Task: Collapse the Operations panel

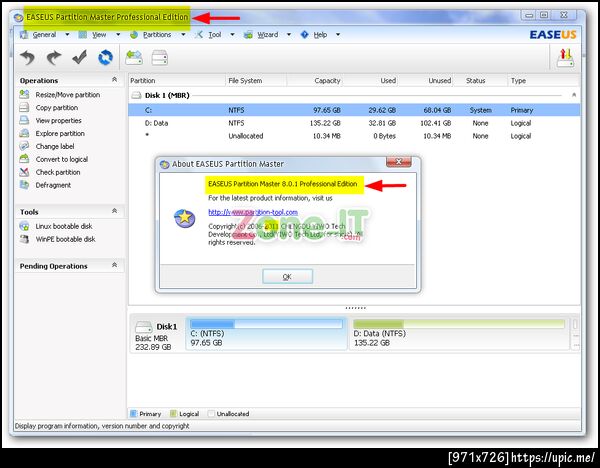Action: pyautogui.click(x=114, y=79)
